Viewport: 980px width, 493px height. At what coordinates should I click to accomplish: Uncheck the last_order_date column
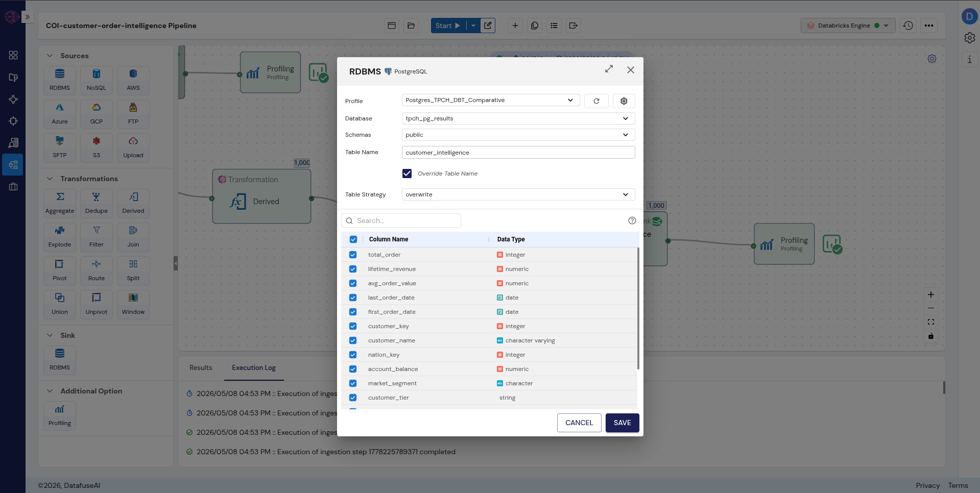pos(353,298)
